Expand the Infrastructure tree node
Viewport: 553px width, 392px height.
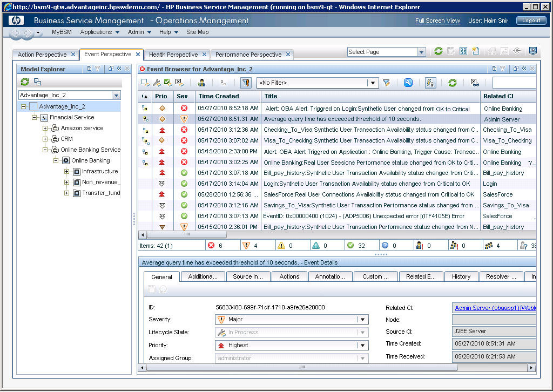coord(66,172)
